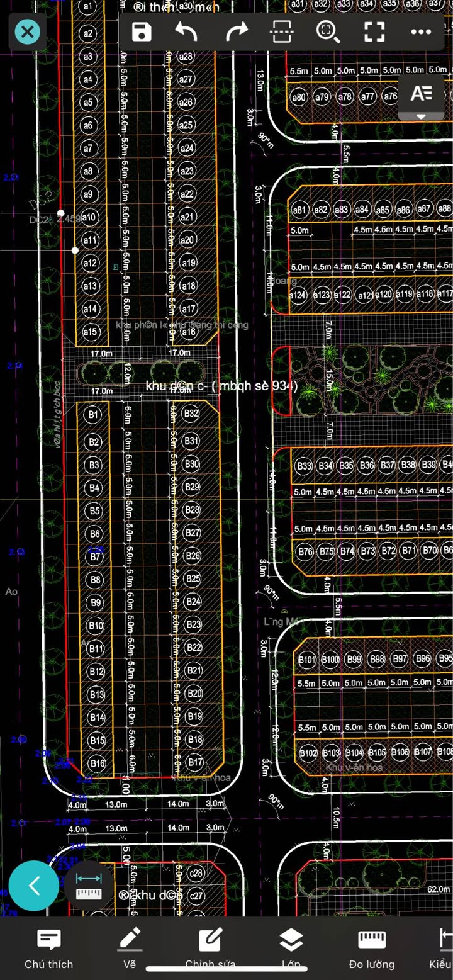This screenshot has width=453, height=980.
Task: Tap the floating ruler distance tool
Action: 89,886
